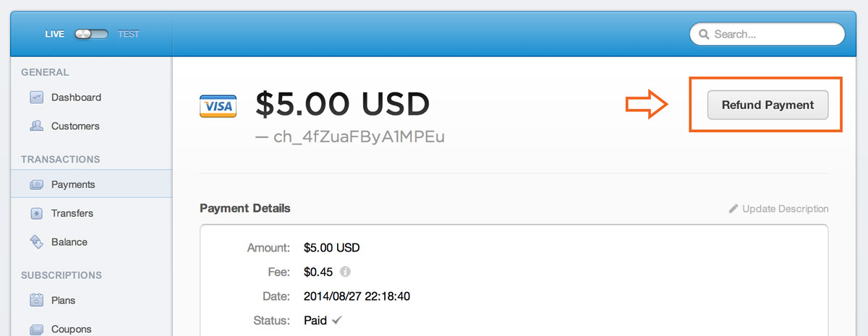Click the Customers people icon
The image size is (868, 336).
[36, 126]
